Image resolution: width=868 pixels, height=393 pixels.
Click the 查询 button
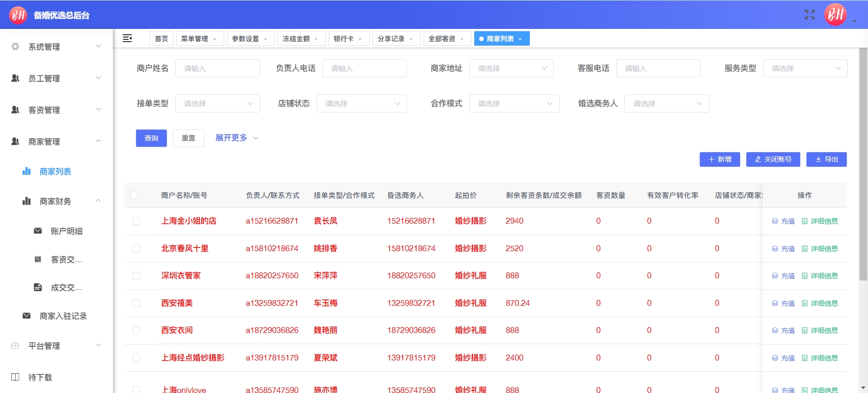[x=151, y=138]
